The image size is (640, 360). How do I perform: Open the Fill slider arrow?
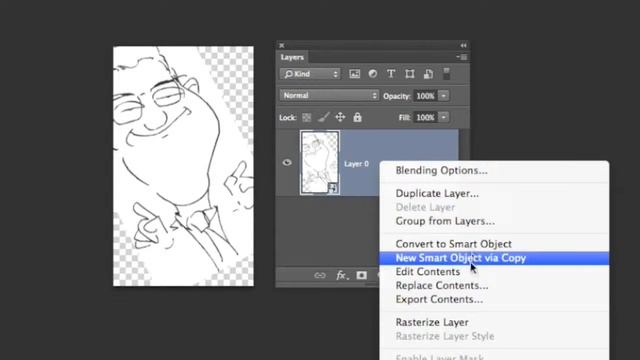pyautogui.click(x=443, y=118)
